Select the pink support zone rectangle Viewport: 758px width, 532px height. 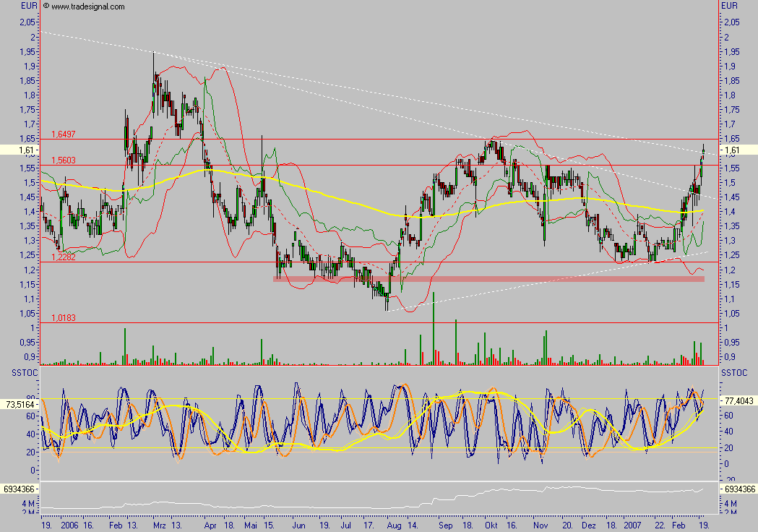488,278
